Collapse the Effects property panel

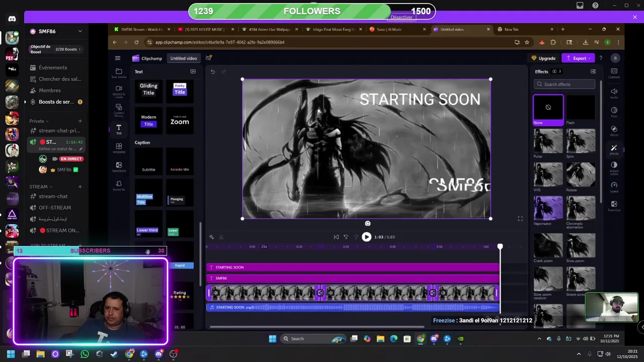click(593, 71)
